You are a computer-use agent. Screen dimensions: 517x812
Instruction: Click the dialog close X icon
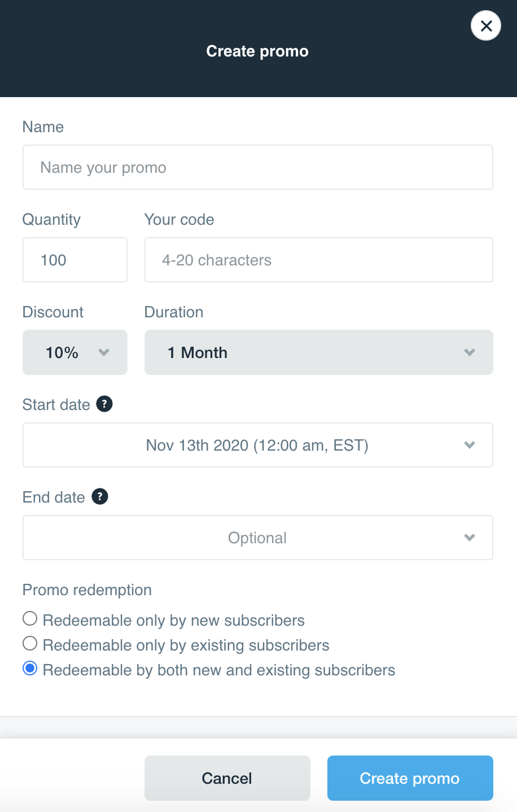tap(485, 25)
